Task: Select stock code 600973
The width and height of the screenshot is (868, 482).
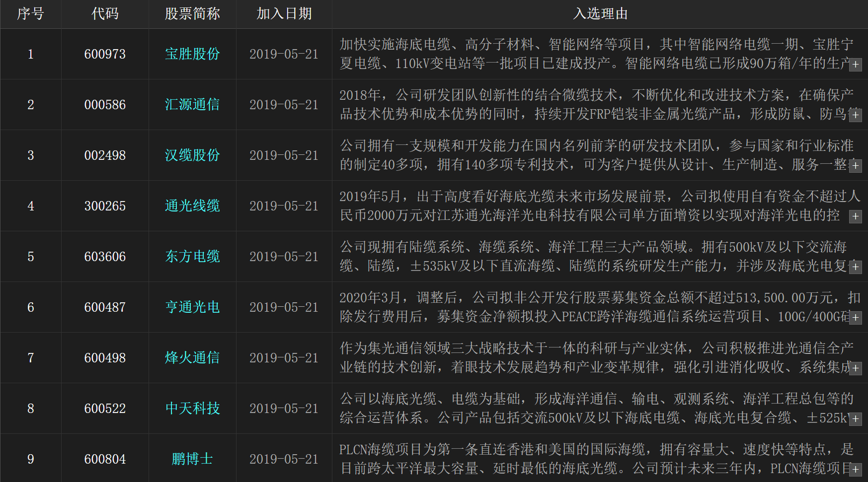Action: point(105,54)
